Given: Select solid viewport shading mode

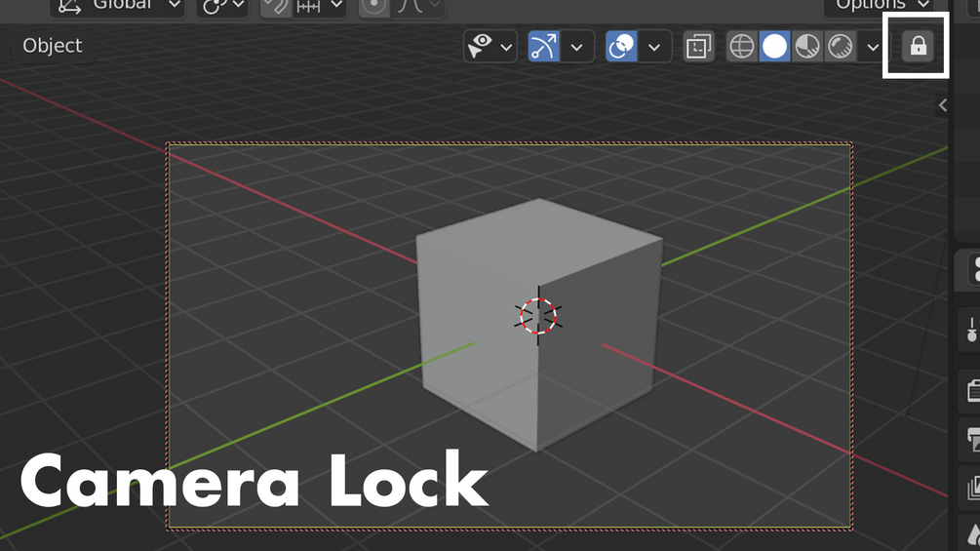Looking at the screenshot, I should point(774,46).
